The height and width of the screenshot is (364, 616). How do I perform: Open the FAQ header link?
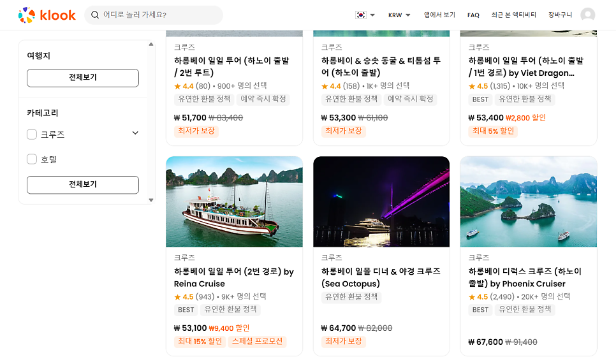click(473, 15)
